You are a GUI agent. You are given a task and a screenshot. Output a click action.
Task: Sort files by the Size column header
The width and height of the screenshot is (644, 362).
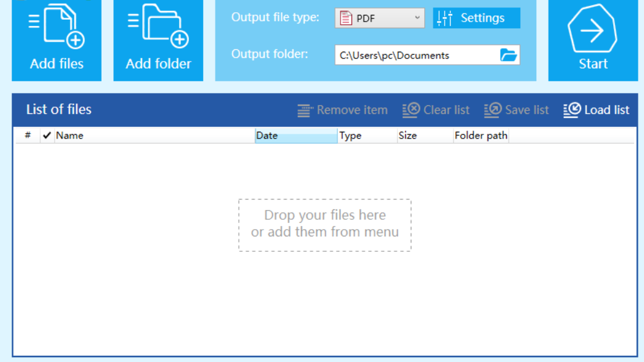[425, 135]
